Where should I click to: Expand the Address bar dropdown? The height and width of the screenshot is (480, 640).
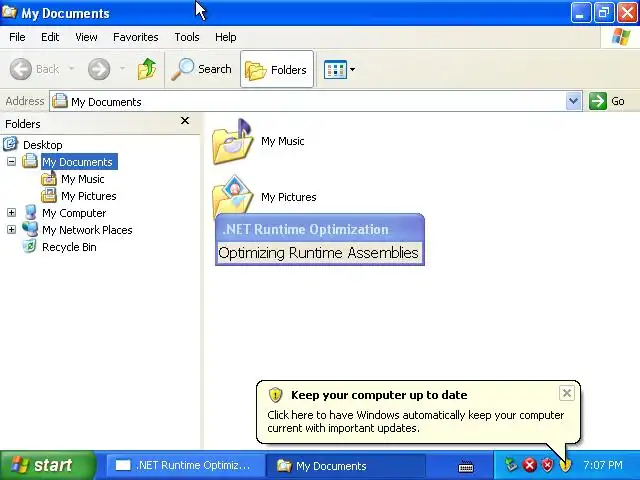coord(573,101)
